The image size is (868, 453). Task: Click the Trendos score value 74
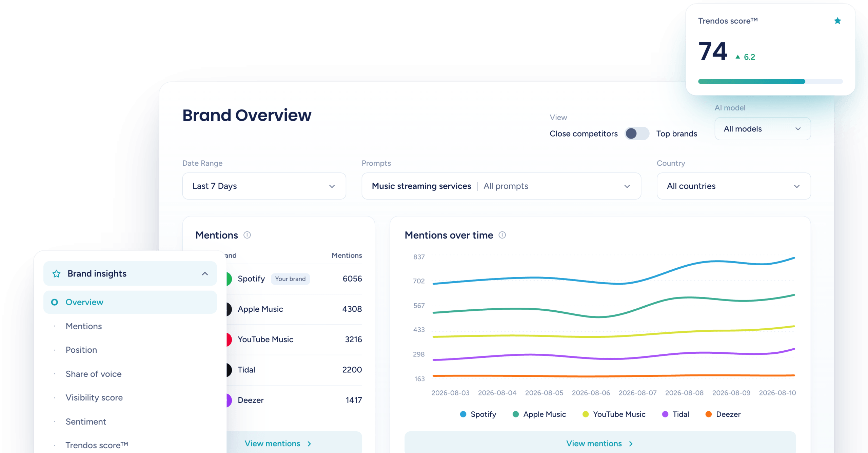(713, 52)
